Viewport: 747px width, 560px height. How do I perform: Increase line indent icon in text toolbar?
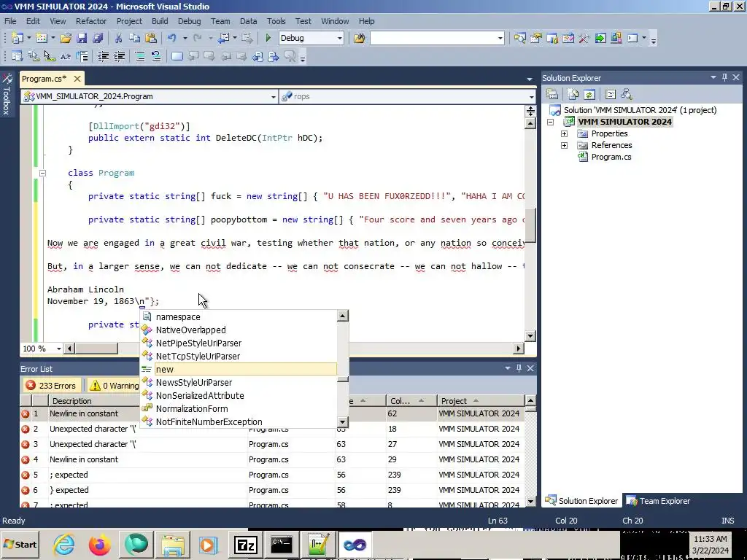119,57
